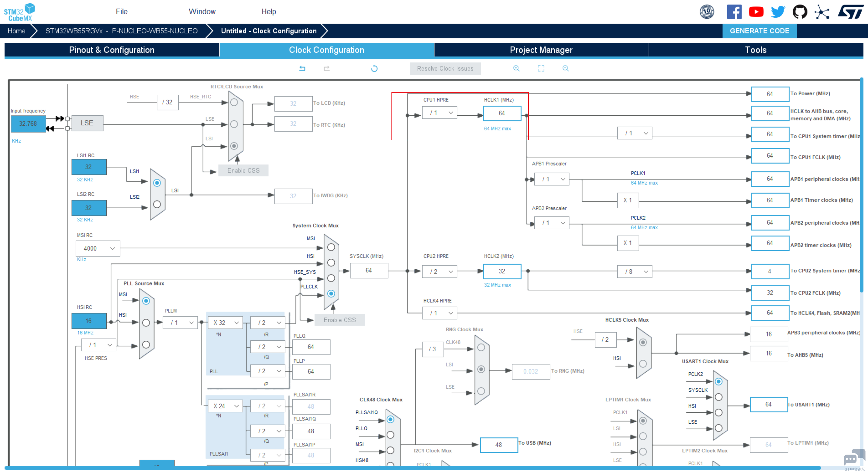
Task: Open the PLL X 32 multiplier dropdown
Action: (x=225, y=322)
